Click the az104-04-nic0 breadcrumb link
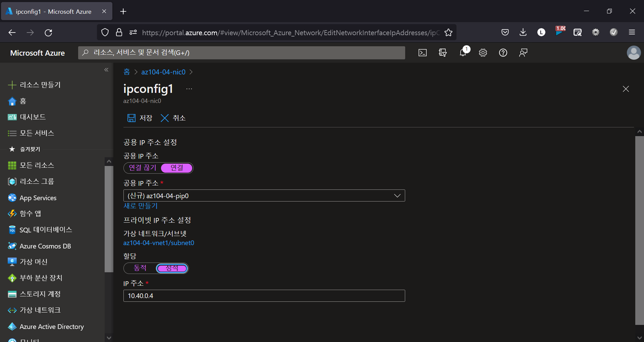644x342 pixels. [163, 72]
